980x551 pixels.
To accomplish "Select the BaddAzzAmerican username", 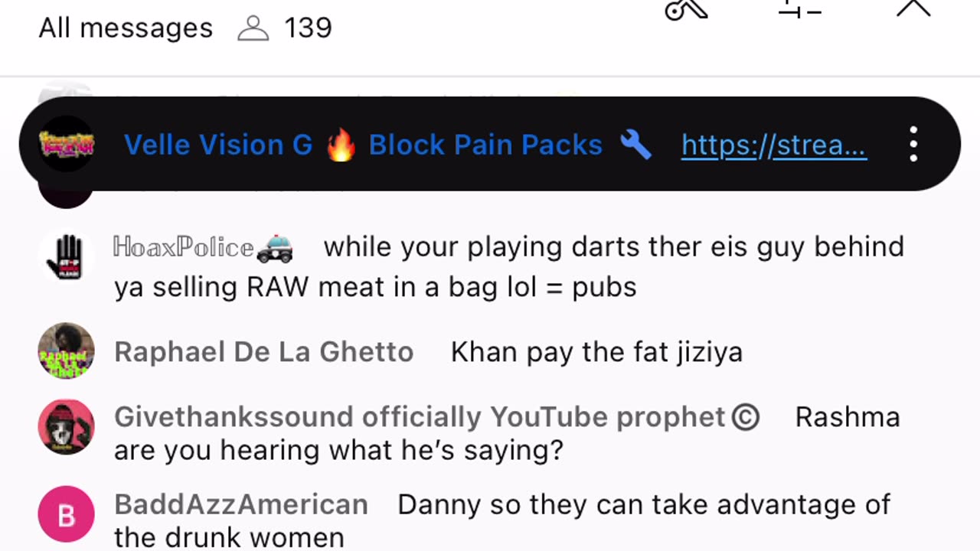I will pos(241,505).
